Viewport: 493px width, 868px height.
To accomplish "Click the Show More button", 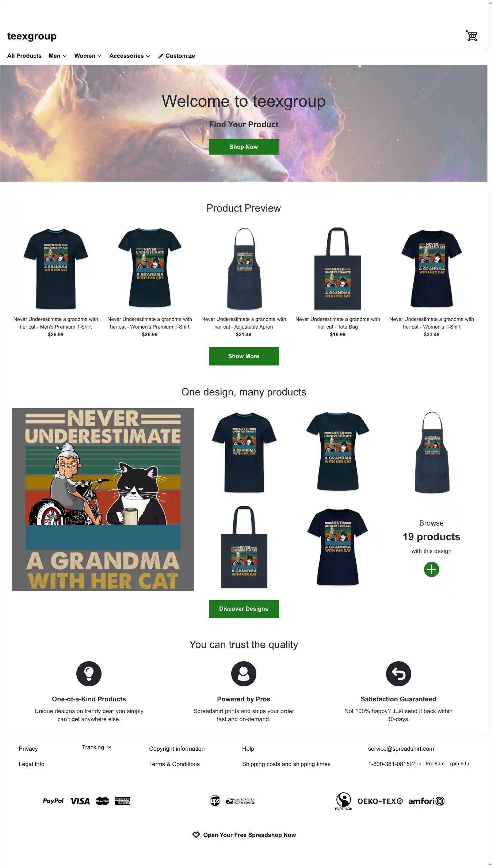I will [244, 356].
